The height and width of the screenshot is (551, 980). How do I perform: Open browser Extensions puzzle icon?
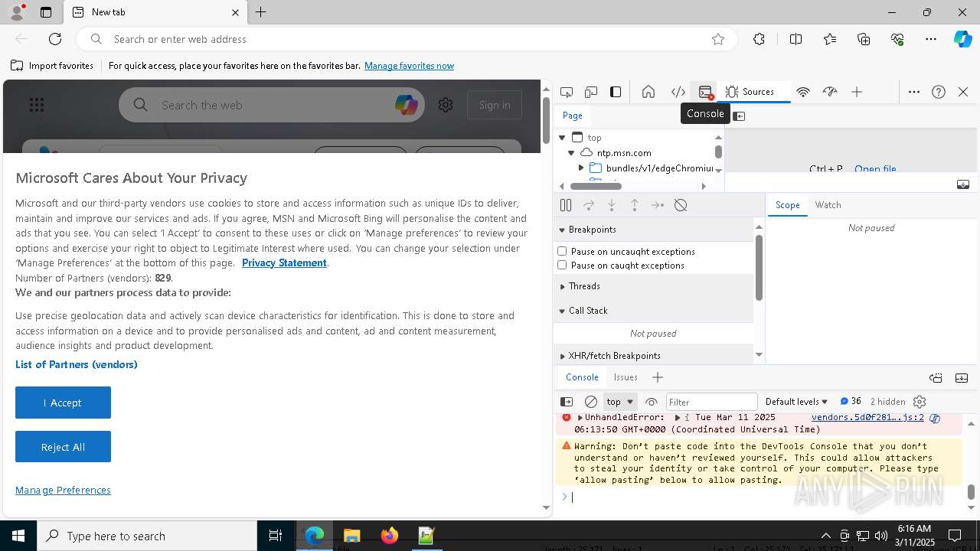click(x=759, y=39)
